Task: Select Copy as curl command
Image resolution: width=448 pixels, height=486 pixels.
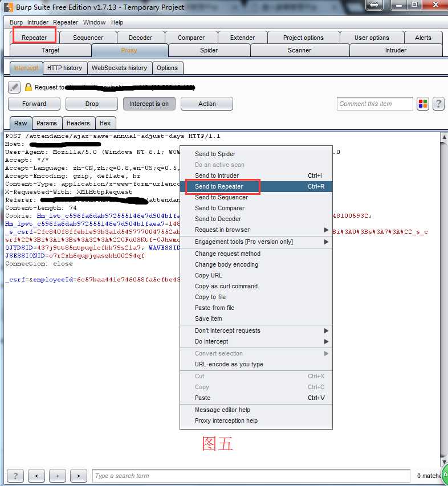Action: coord(256,287)
